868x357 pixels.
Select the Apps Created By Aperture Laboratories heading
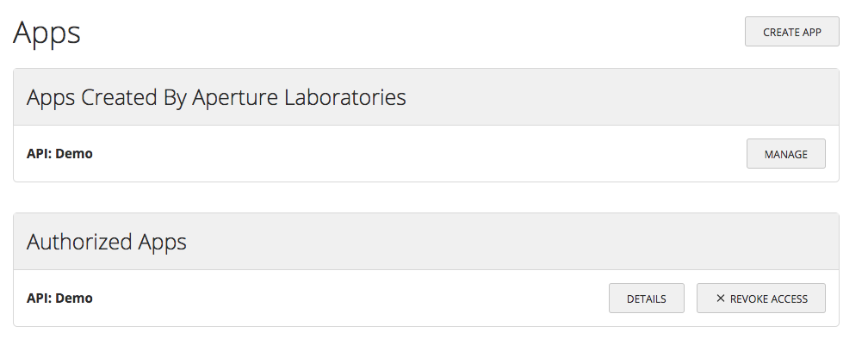[x=216, y=97]
